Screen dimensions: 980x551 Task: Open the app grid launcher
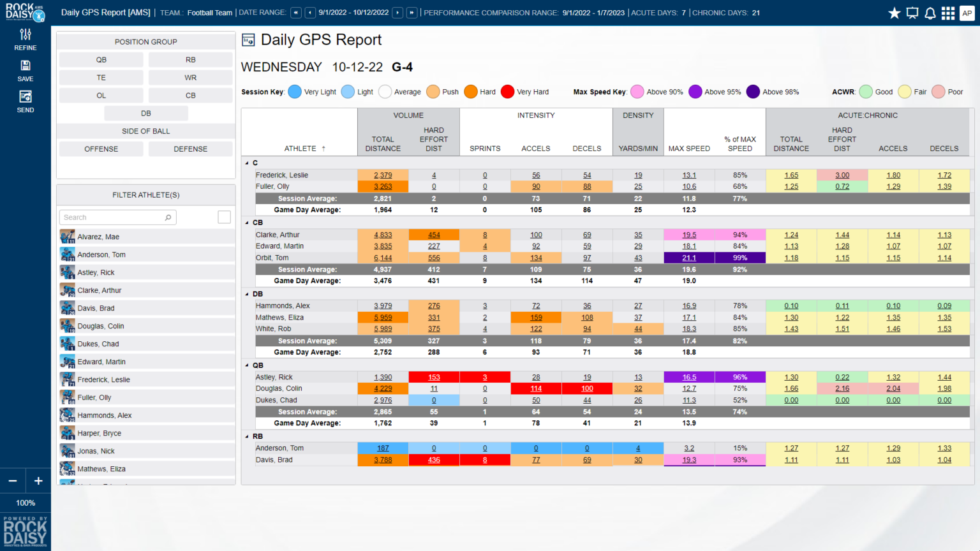coord(948,13)
